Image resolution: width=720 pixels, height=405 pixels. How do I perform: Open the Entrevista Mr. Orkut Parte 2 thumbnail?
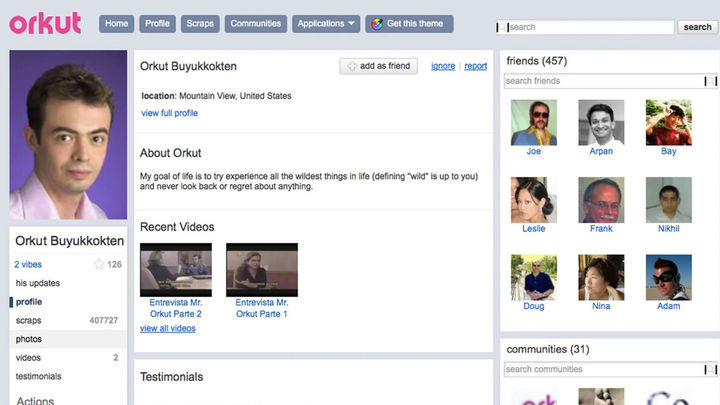coord(175,270)
